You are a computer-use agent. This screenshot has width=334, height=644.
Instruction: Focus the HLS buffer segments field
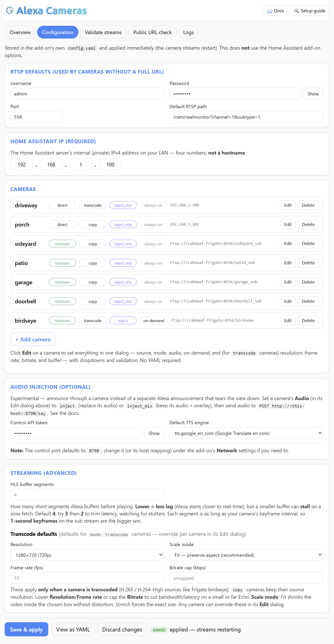[87, 495]
